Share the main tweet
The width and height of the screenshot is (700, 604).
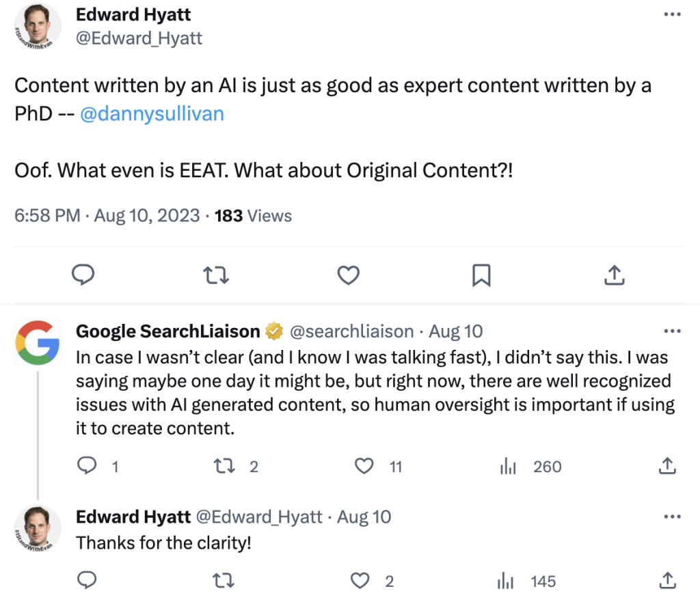[x=614, y=275]
